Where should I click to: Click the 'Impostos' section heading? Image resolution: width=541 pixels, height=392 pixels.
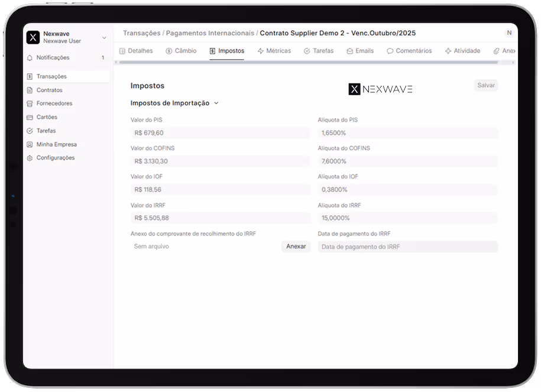[x=147, y=86]
